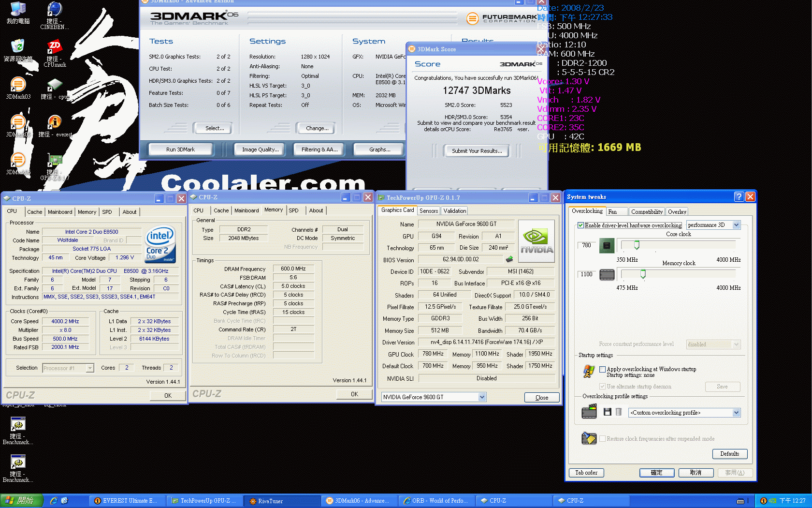The image size is (812, 508).
Task: Click the Intel Core 2 Duo logo in CPU-Z
Action: [160, 244]
